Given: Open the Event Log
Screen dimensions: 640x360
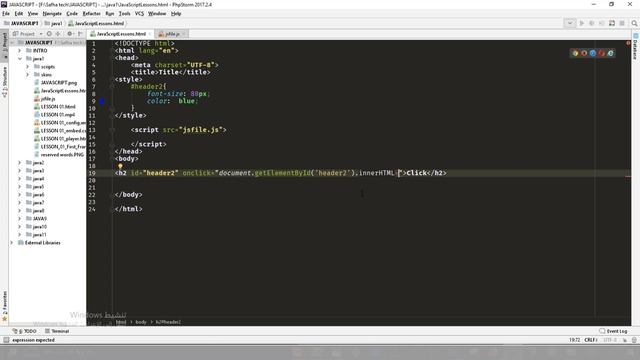Looking at the screenshot, I should (x=613, y=331).
